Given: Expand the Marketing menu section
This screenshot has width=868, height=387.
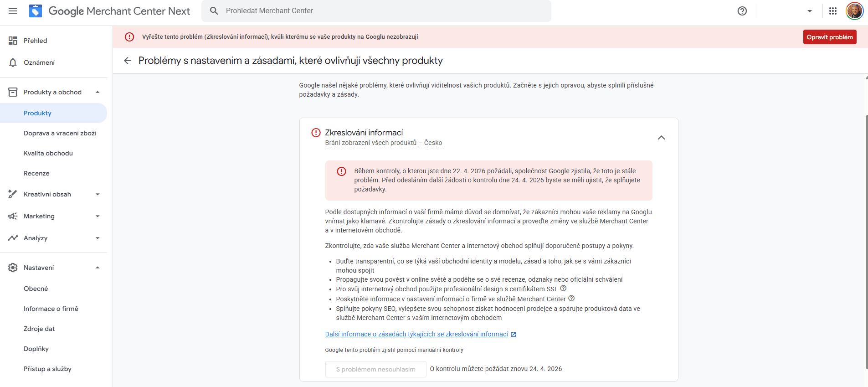Looking at the screenshot, I should click(x=98, y=216).
